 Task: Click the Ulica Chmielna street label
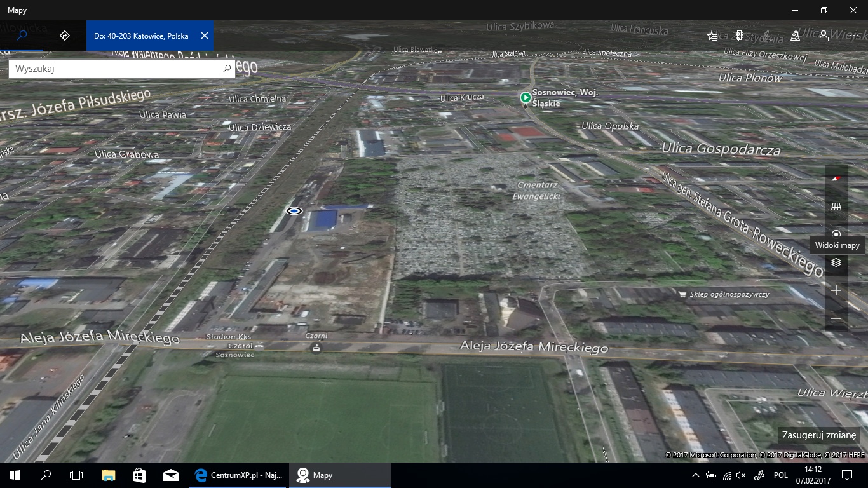pyautogui.click(x=257, y=98)
